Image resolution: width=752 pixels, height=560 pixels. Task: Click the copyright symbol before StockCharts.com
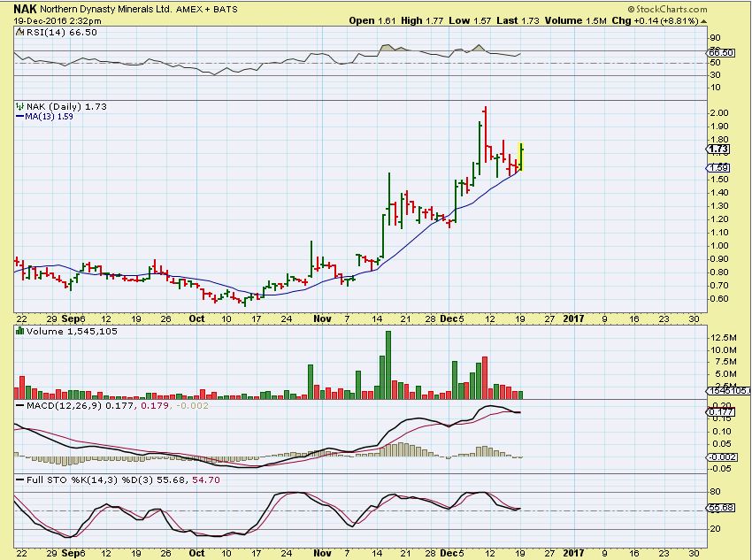tap(631, 9)
